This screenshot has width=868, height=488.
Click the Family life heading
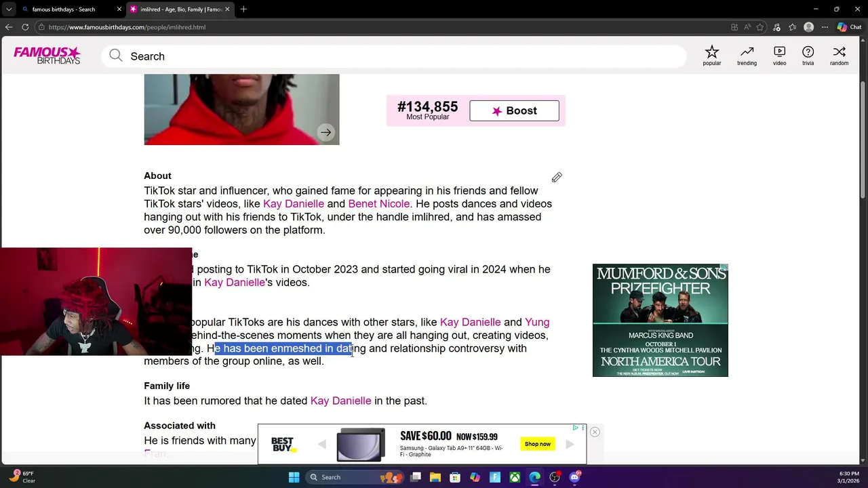point(167,386)
